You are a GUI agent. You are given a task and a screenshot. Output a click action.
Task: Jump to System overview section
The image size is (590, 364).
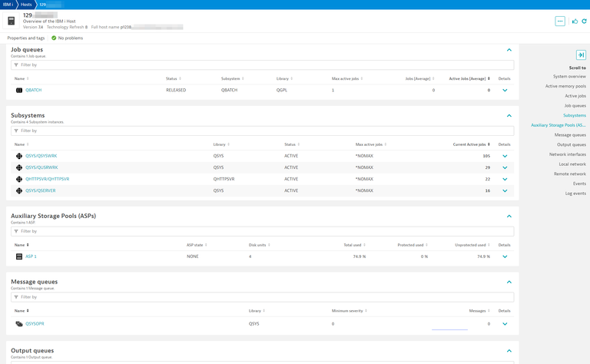coord(569,76)
